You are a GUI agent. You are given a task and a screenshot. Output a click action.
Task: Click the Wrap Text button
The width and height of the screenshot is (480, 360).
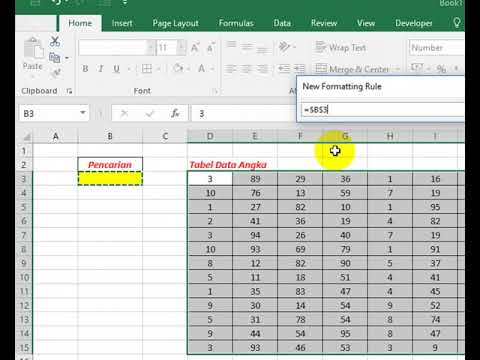pyautogui.click(x=341, y=48)
